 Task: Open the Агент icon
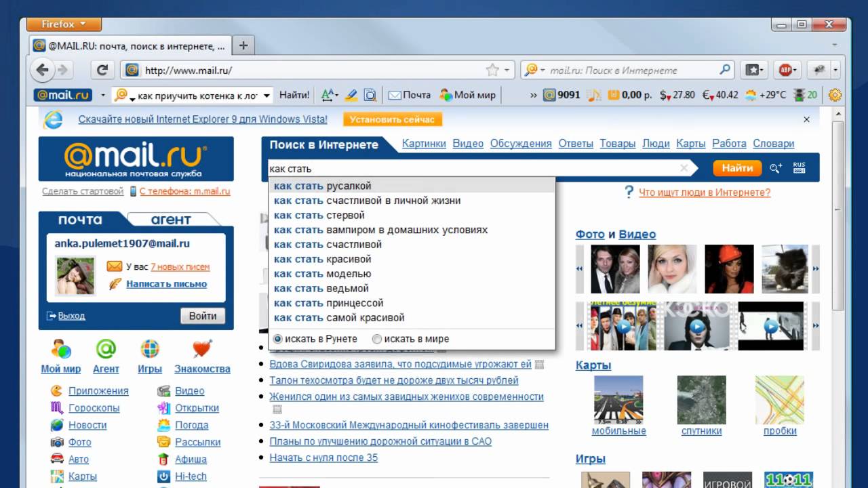point(106,350)
